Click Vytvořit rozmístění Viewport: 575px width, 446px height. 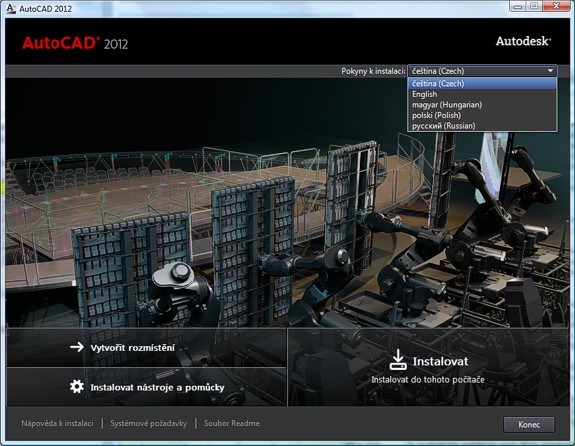(x=146, y=348)
